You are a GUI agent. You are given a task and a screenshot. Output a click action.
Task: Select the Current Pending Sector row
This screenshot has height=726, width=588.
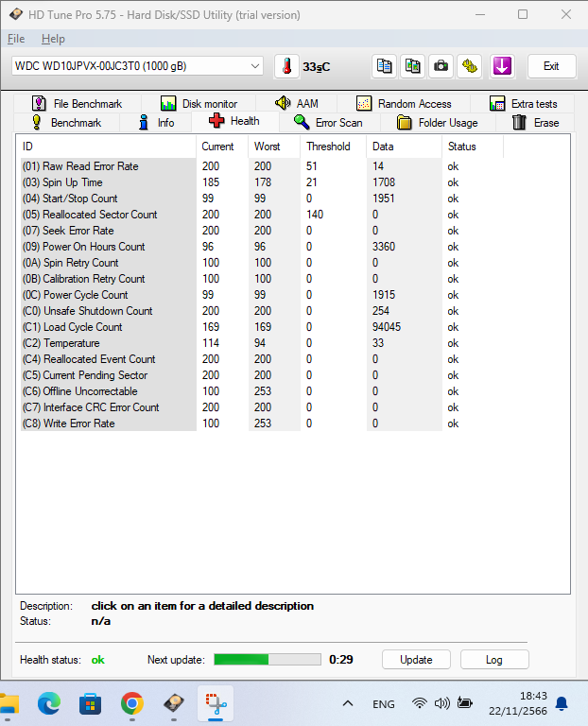(262, 375)
